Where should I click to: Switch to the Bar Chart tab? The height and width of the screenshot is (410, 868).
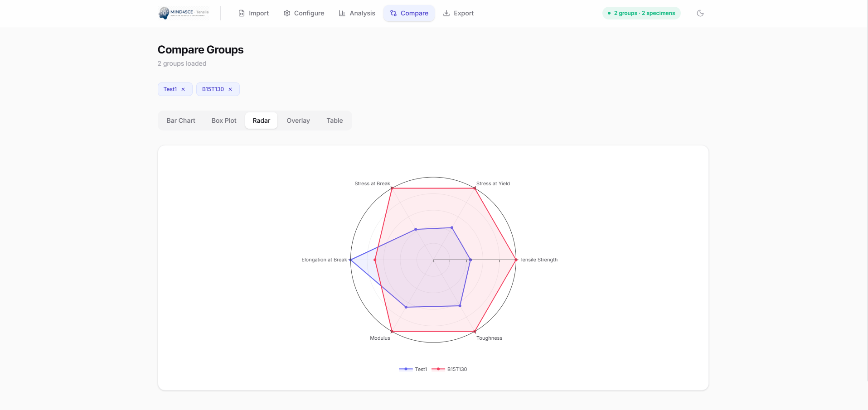181,121
